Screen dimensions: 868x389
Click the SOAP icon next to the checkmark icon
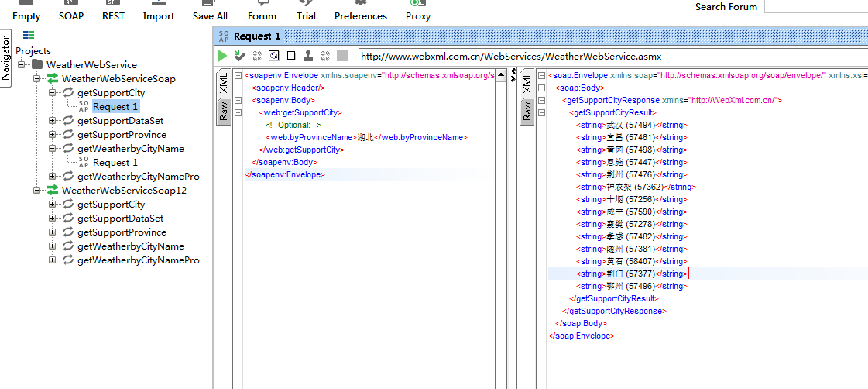(257, 56)
